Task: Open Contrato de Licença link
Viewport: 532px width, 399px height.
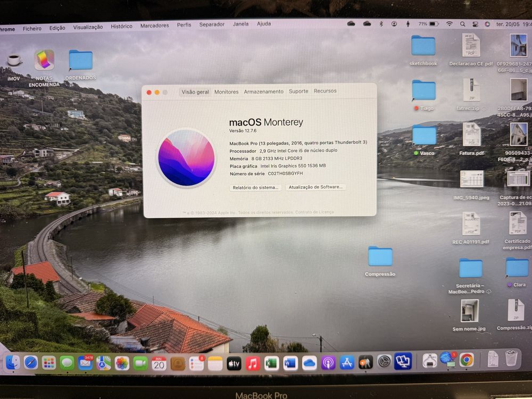Action: coord(314,212)
